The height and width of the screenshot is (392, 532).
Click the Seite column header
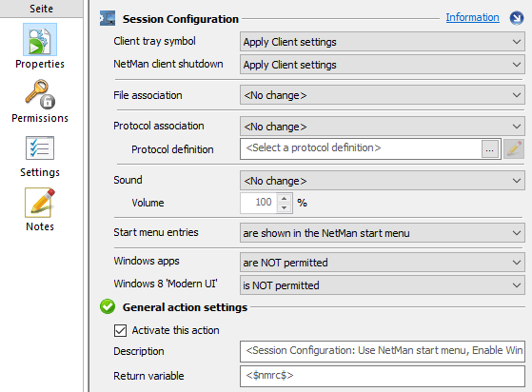click(x=41, y=9)
